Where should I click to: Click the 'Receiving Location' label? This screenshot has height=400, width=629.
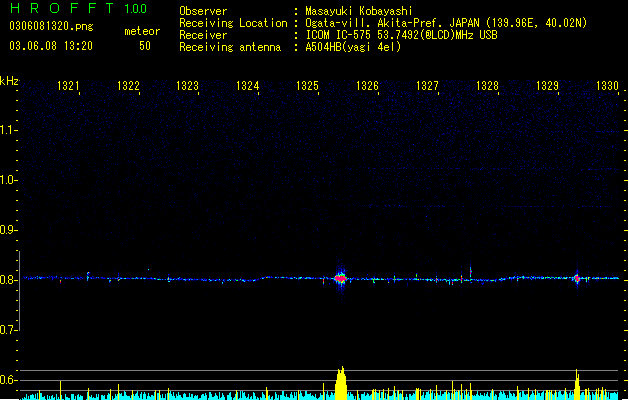click(x=233, y=23)
